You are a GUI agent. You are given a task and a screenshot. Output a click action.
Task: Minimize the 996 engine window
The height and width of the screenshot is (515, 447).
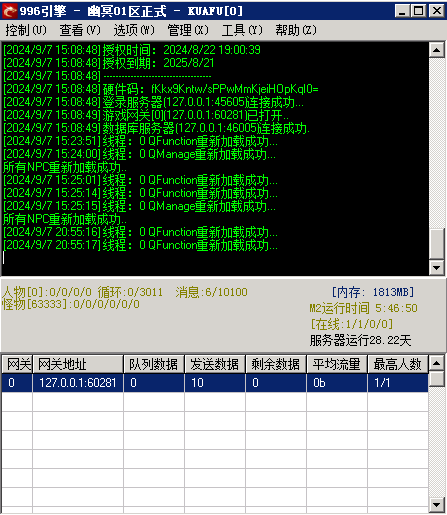click(402, 11)
